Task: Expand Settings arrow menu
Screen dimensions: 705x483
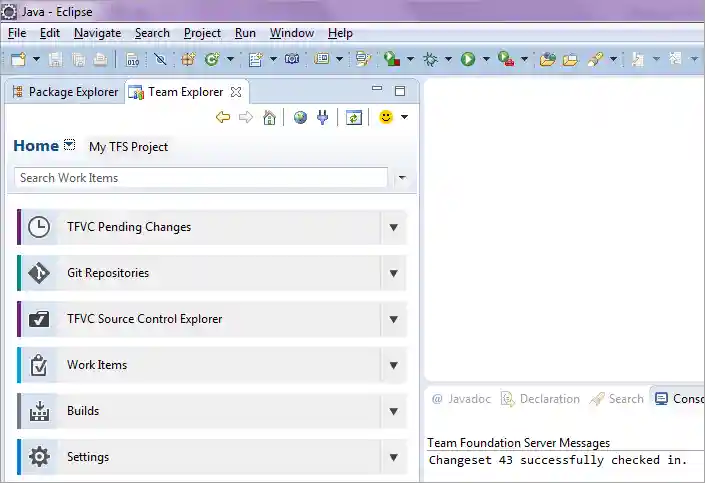Action: click(x=393, y=457)
